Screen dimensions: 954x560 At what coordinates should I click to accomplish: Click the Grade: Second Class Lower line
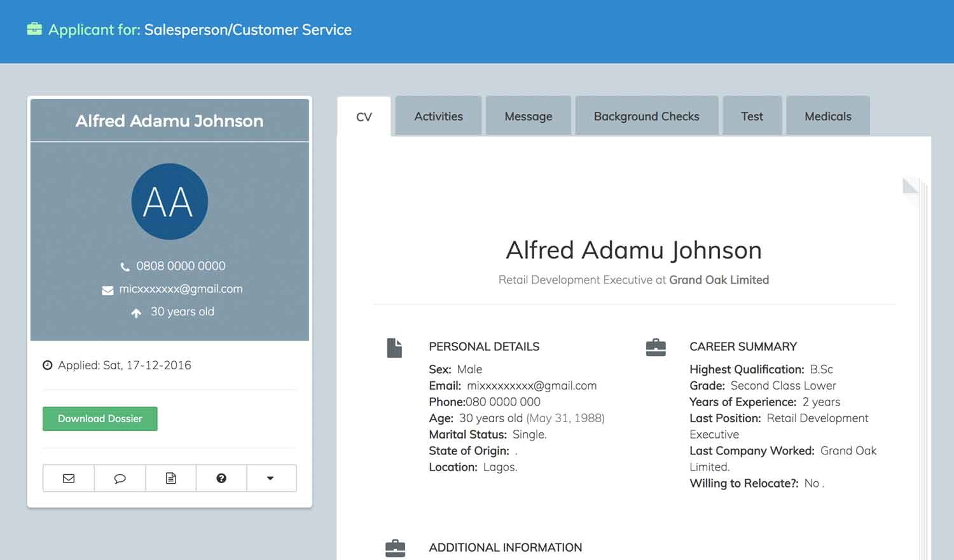click(763, 386)
